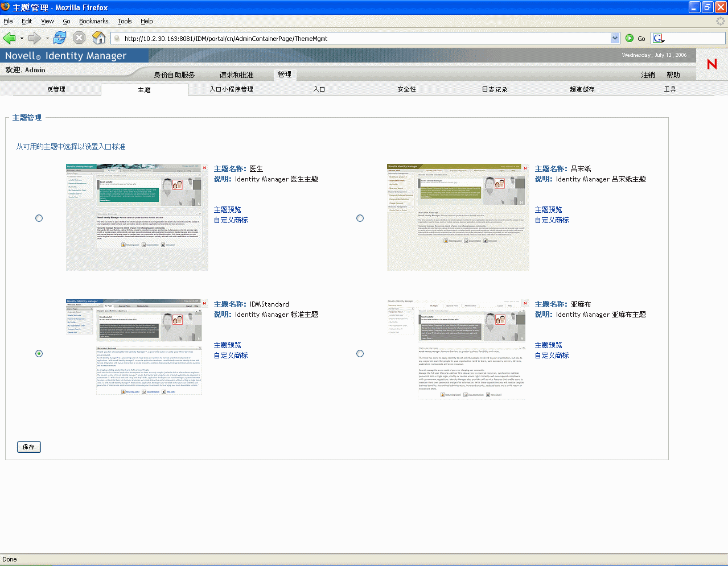Open the 超速缓存 subtab

pyautogui.click(x=582, y=89)
